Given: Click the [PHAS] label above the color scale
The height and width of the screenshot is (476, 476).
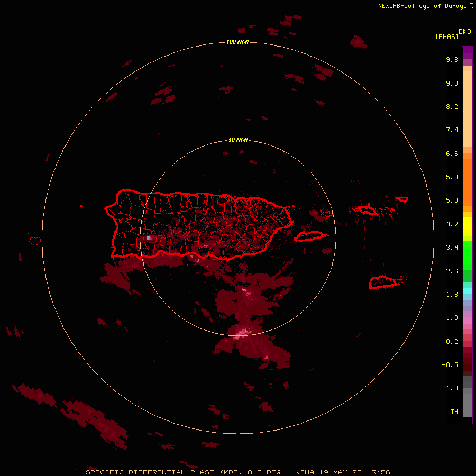Looking at the screenshot, I should tap(447, 36).
